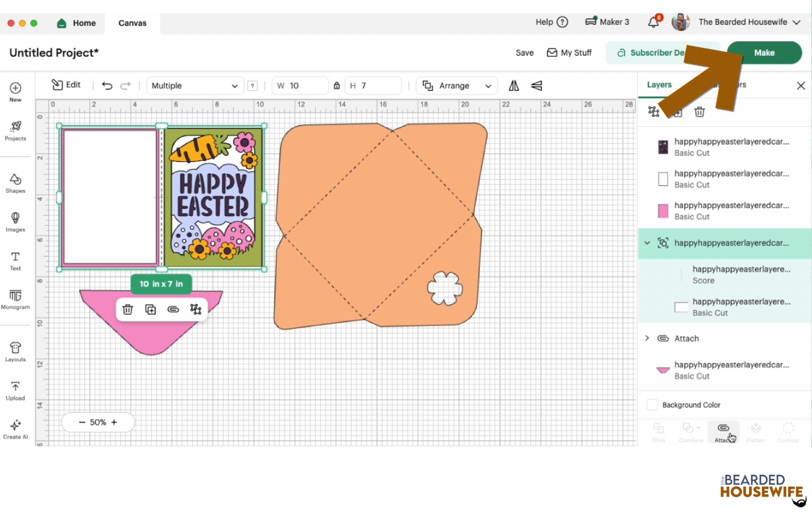Toggle the size proportions lock

[336, 86]
